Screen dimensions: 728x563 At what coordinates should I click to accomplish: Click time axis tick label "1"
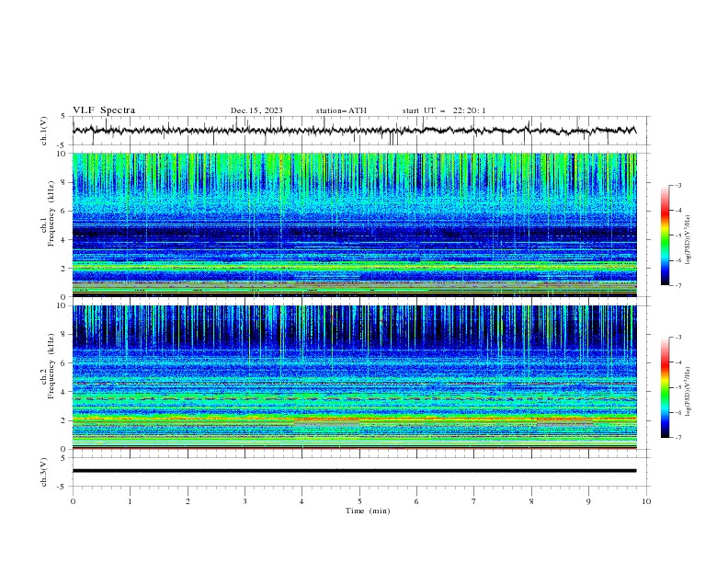coord(130,501)
